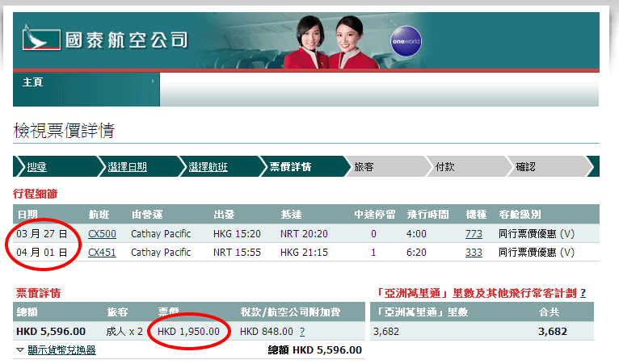This screenshot has height=364, width=619.
Task: Click the 確認 step in progress bar
Action: click(525, 166)
